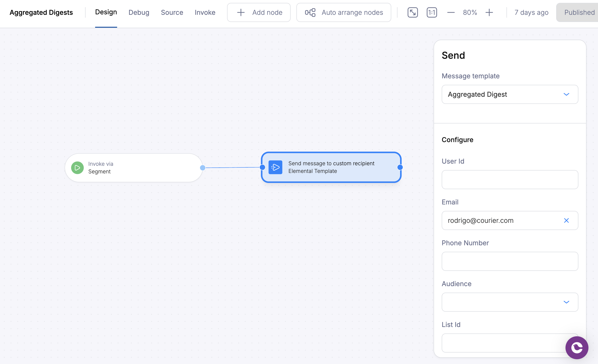This screenshot has width=598, height=364.
Task: Clear the Email field with X
Action: coord(566,220)
